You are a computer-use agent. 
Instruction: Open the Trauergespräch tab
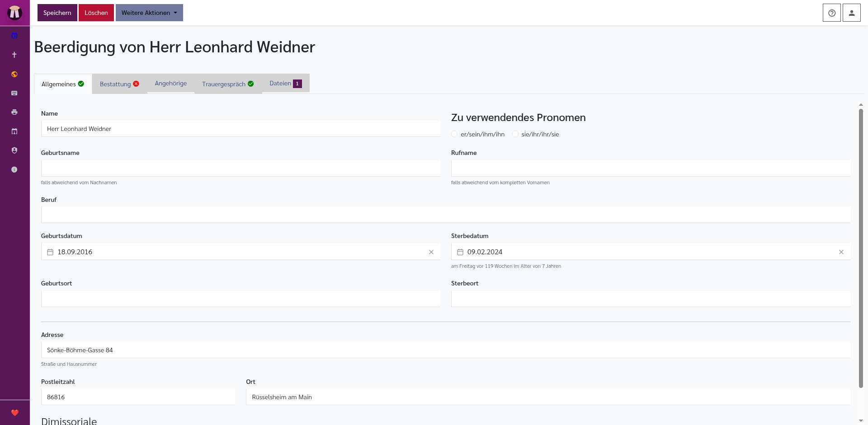(x=228, y=84)
